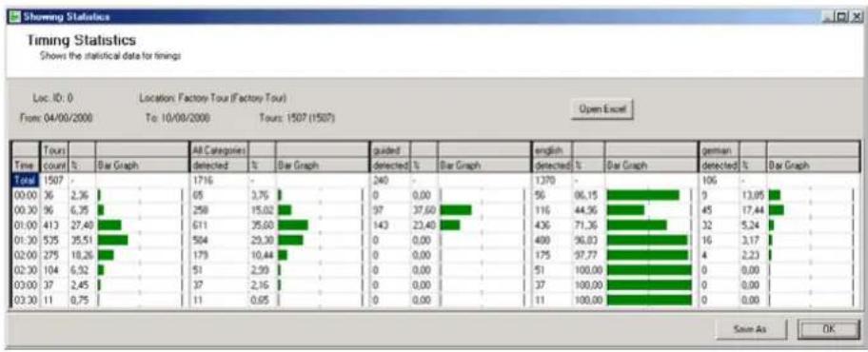Select the german percentage cell 17,44

click(753, 209)
